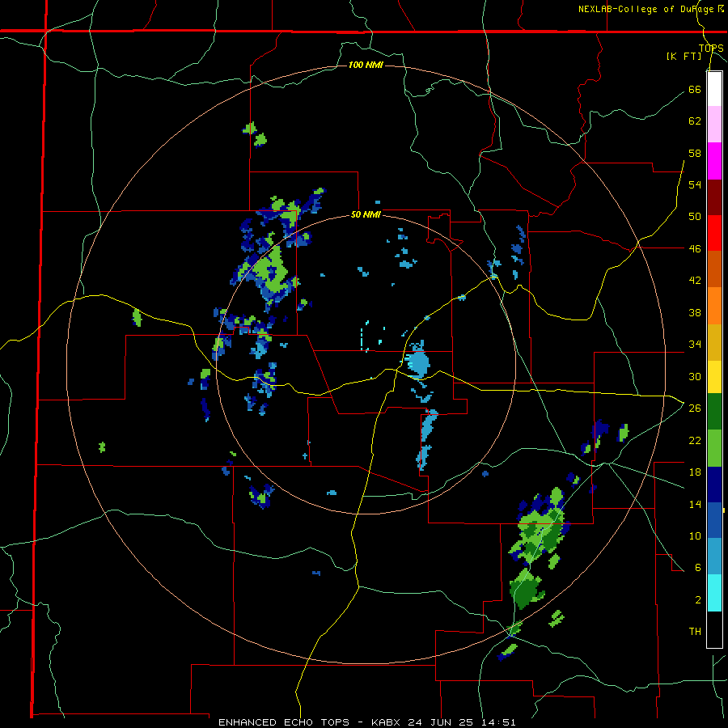Select the '58' legend value

coord(695,153)
